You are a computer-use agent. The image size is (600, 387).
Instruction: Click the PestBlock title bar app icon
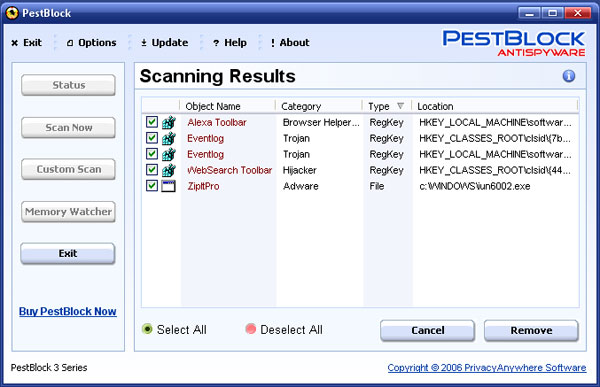click(12, 13)
